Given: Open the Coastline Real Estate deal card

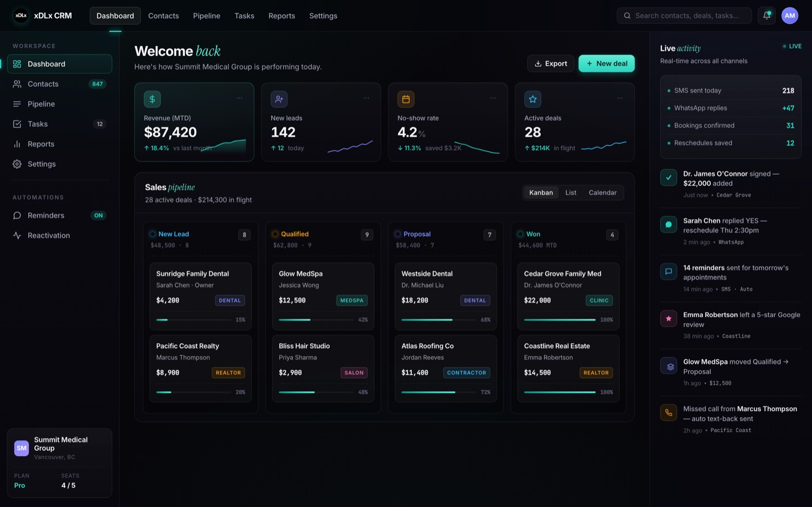Looking at the screenshot, I should coord(568,368).
